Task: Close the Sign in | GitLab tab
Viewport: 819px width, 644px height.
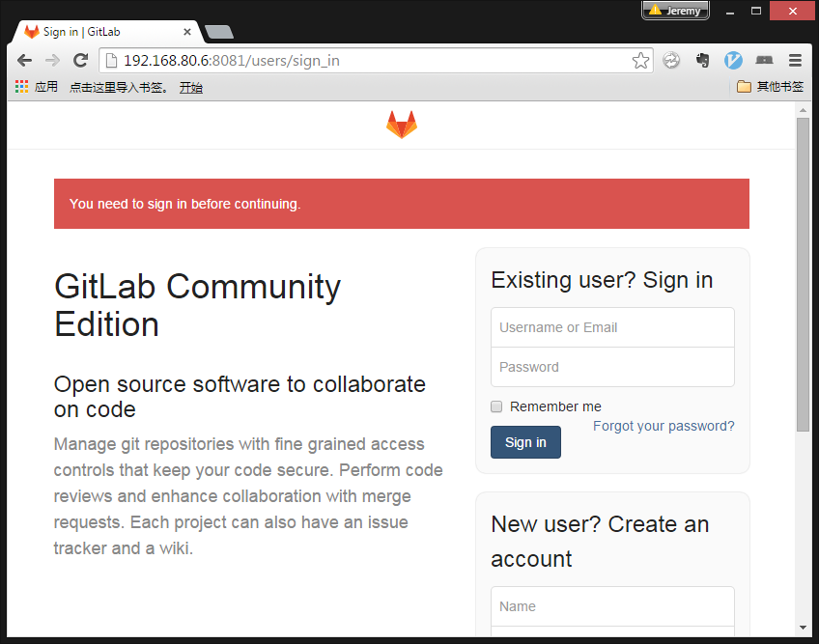Action: pyautogui.click(x=187, y=32)
